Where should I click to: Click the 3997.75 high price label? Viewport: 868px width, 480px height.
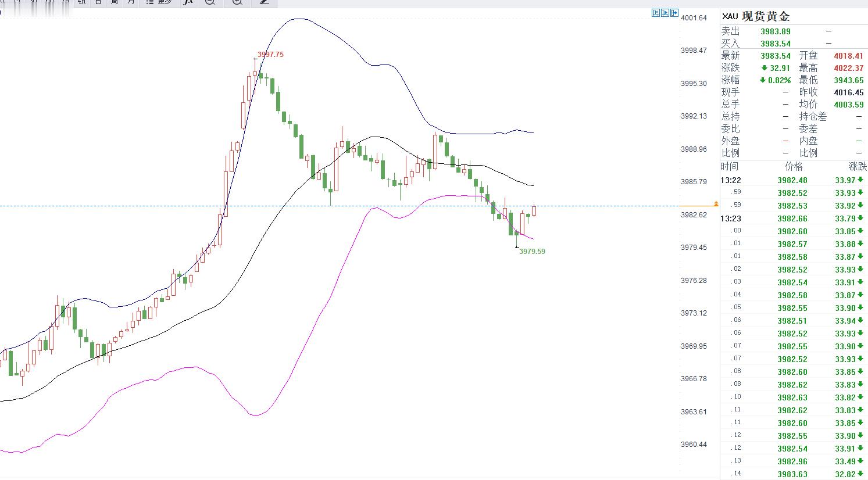tap(270, 55)
